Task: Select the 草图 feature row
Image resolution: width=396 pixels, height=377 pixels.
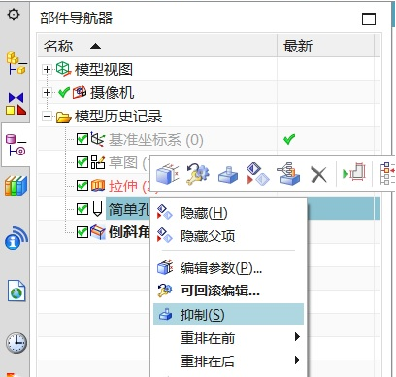Action: pos(129,163)
